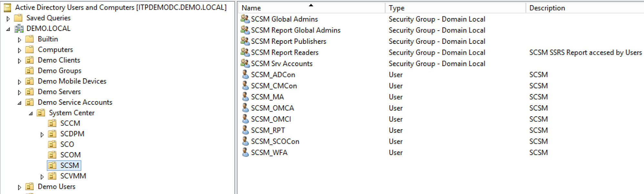This screenshot has width=644, height=194.
Task: Click the SCSM Srv Accounts group icon
Action: (x=245, y=63)
